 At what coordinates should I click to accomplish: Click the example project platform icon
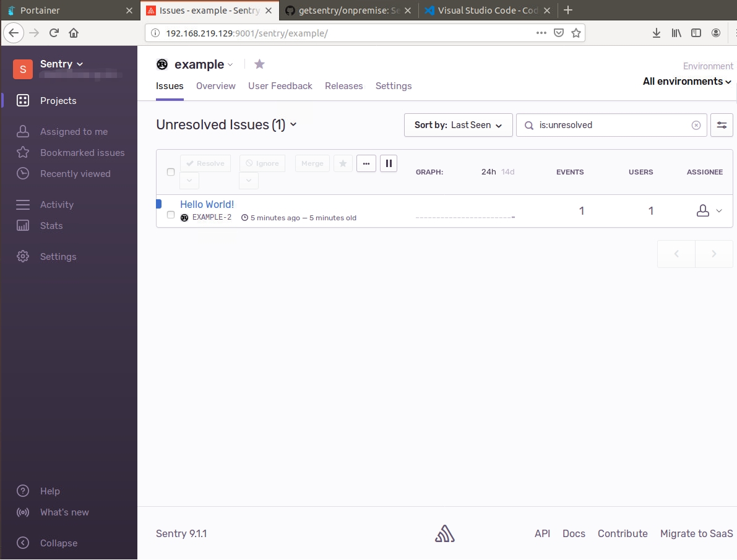[162, 64]
